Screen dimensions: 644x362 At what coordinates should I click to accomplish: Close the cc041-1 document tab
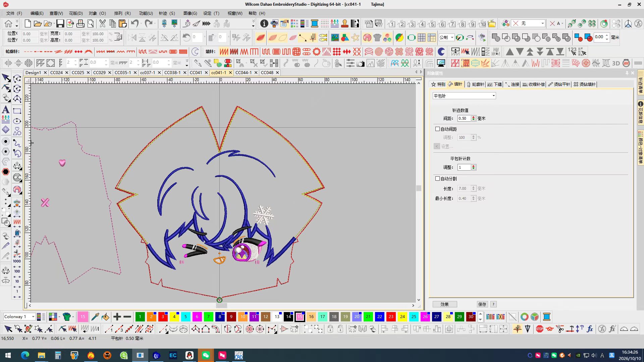[230, 72]
